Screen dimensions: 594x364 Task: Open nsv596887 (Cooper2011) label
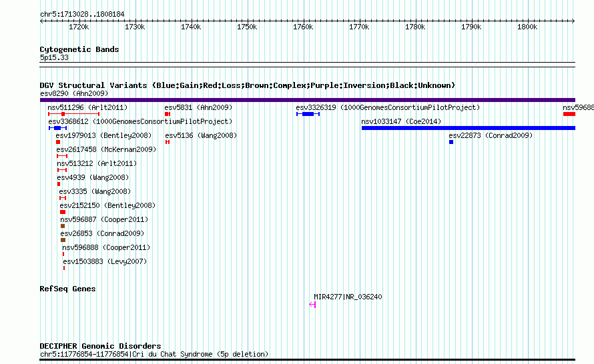tap(104, 219)
